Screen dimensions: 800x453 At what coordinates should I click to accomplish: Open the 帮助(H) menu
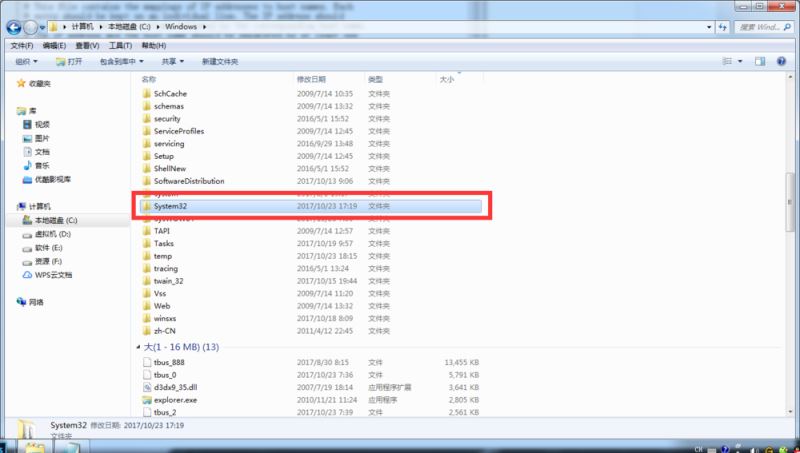pos(154,46)
